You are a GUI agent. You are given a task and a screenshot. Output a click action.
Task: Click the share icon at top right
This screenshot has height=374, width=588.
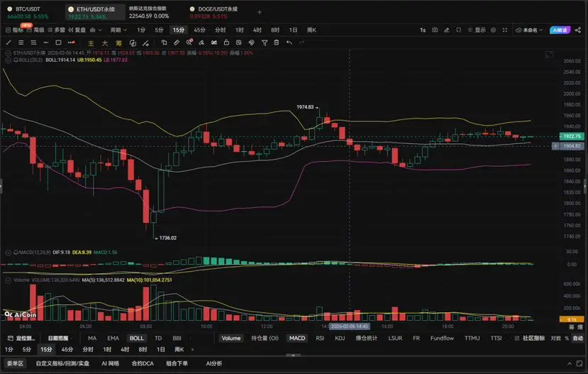point(578,30)
